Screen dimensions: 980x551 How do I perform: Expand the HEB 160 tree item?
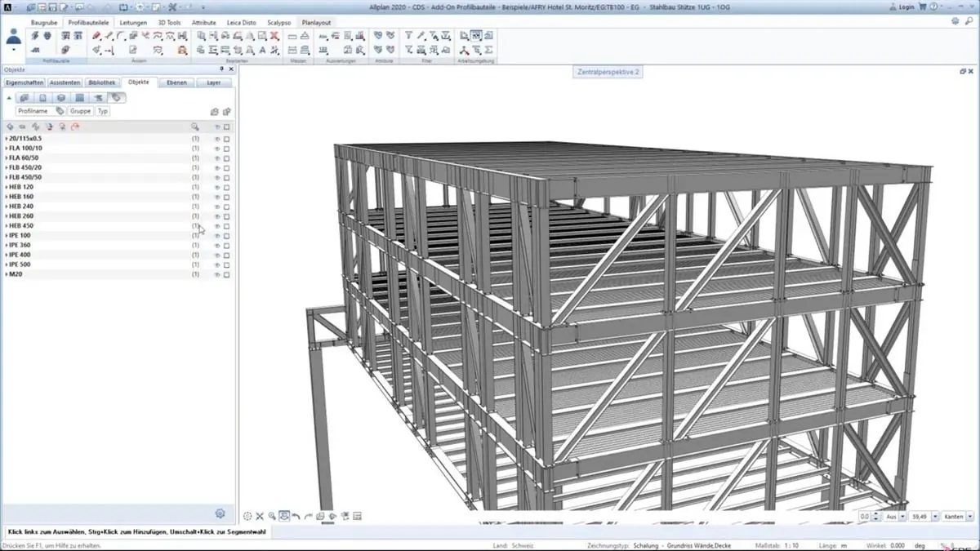(7, 197)
